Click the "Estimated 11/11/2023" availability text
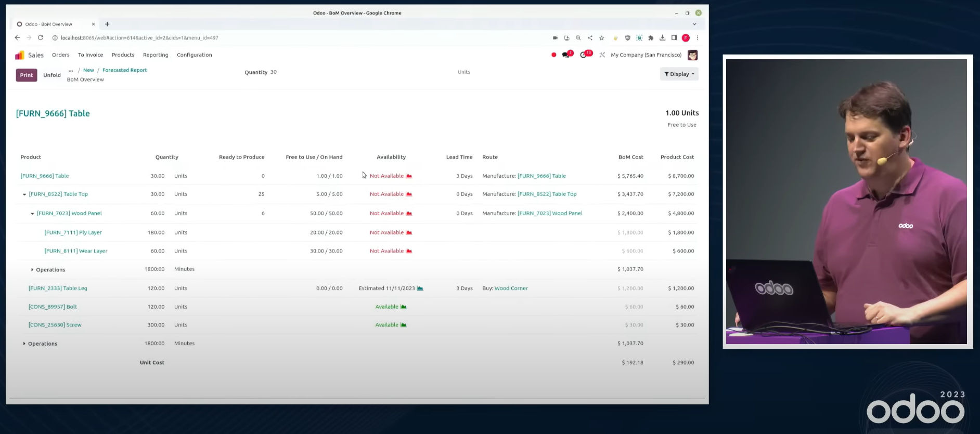The image size is (980, 434). click(387, 288)
